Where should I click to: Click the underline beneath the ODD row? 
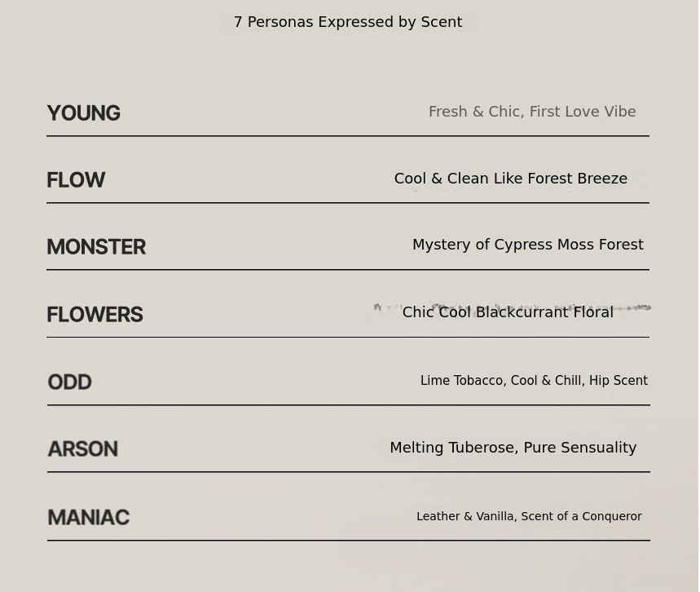coord(348,405)
